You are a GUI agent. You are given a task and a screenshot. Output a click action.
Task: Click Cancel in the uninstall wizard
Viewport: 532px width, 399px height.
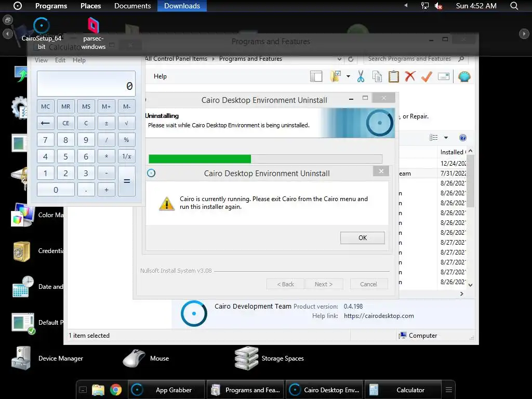click(368, 284)
